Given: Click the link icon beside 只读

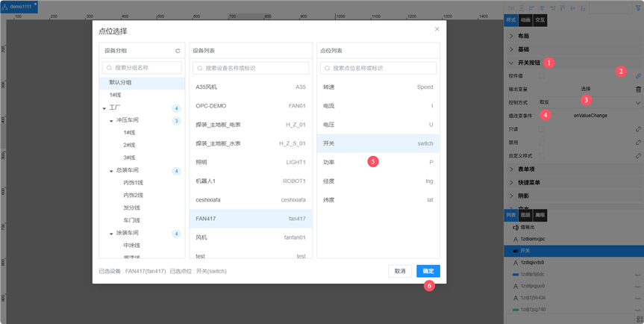Looking at the screenshot, I should (x=638, y=129).
